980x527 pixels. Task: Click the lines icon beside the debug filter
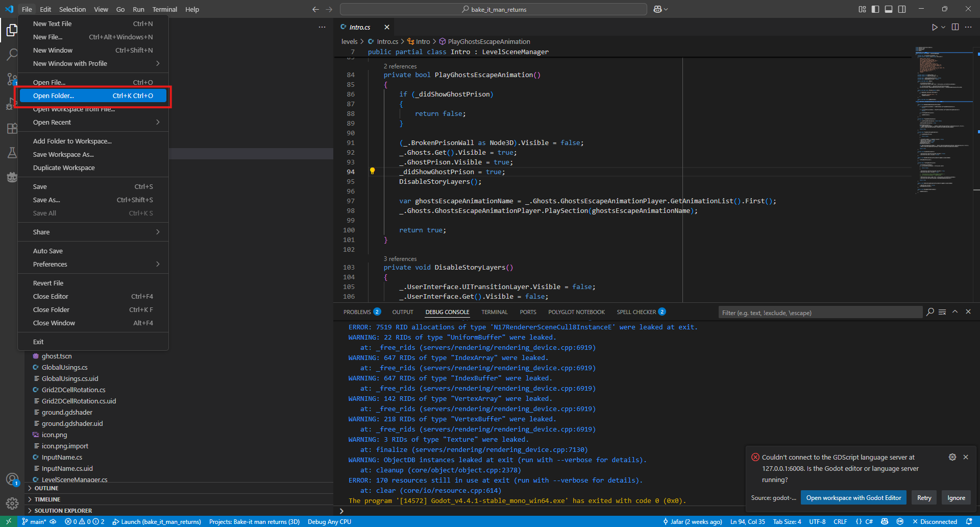(942, 312)
